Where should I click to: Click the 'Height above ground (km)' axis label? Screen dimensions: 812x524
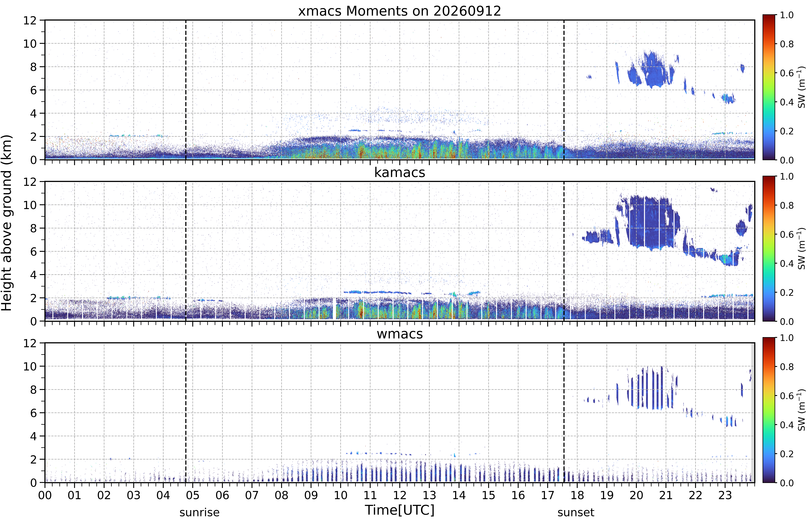(x=7, y=223)
